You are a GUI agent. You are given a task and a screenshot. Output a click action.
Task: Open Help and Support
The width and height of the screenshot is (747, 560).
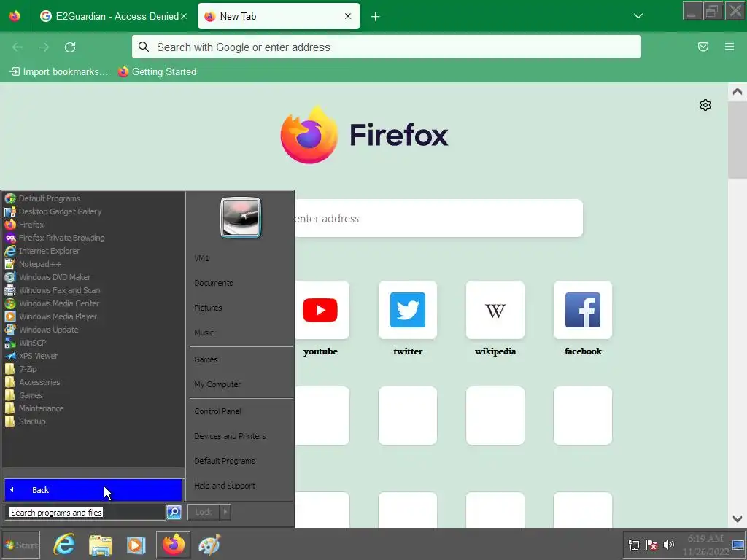coord(225,486)
